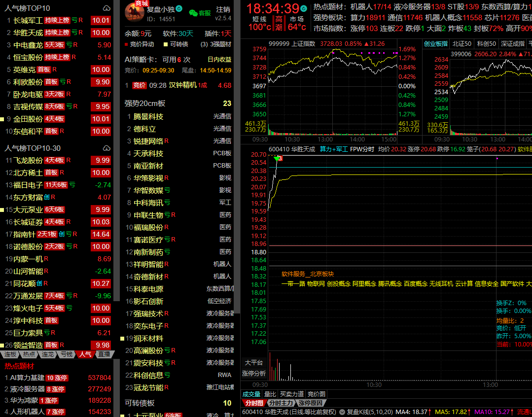Click the green 亏 icon on 科创信息 row
532x417 pixels.
pyautogui.click(x=167, y=375)
